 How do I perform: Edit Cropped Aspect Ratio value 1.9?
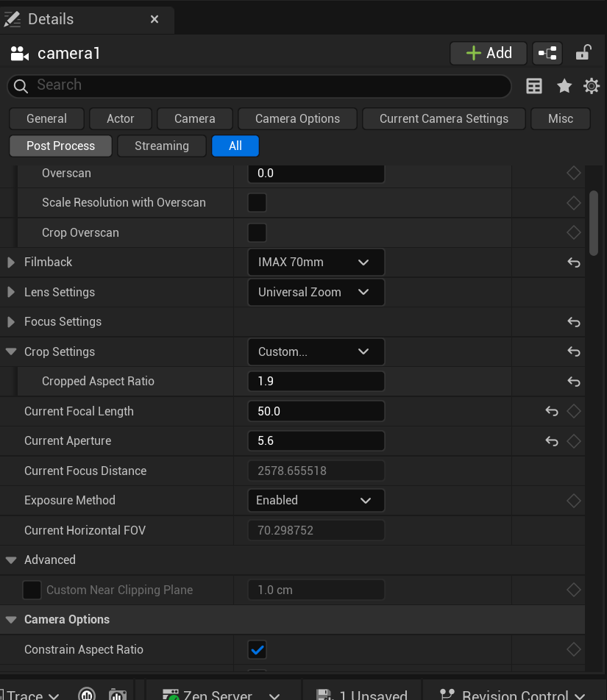coord(316,382)
